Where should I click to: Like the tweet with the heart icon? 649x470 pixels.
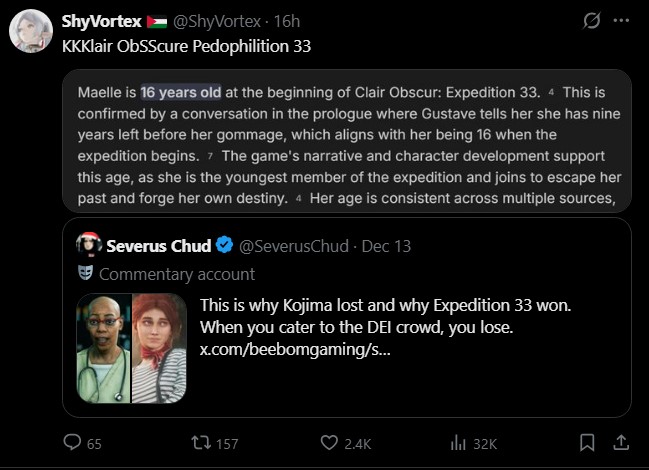click(x=330, y=442)
